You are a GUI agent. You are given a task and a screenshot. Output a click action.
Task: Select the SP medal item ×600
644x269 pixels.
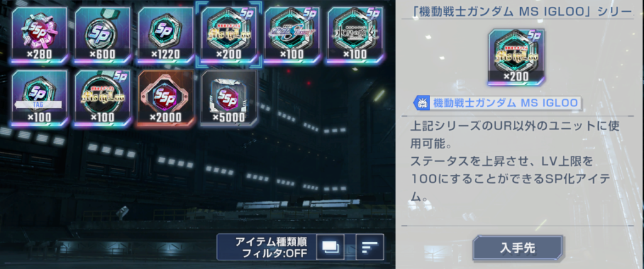click(103, 35)
